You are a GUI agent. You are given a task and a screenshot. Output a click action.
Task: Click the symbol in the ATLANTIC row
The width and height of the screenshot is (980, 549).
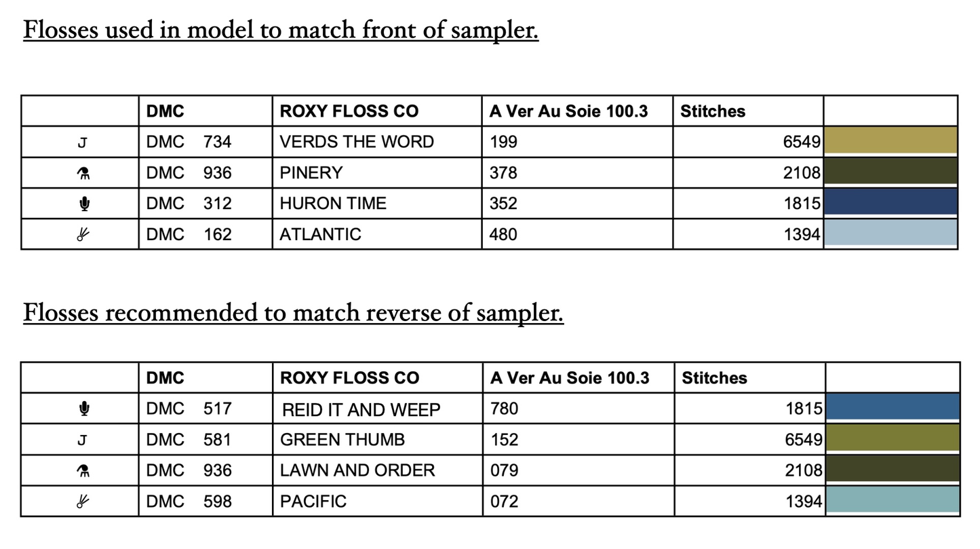(x=81, y=235)
